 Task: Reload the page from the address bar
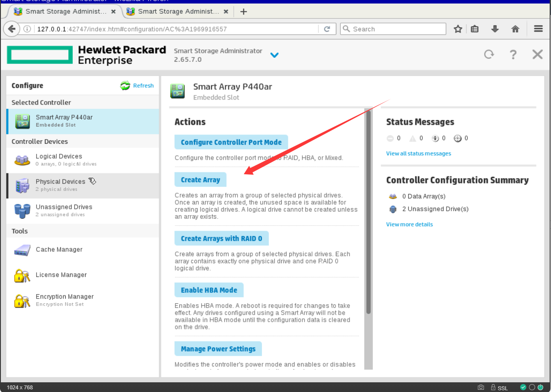327,29
